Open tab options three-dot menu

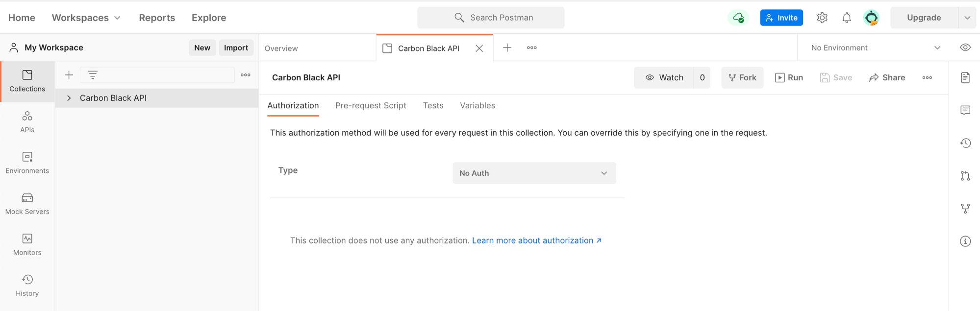click(x=532, y=48)
